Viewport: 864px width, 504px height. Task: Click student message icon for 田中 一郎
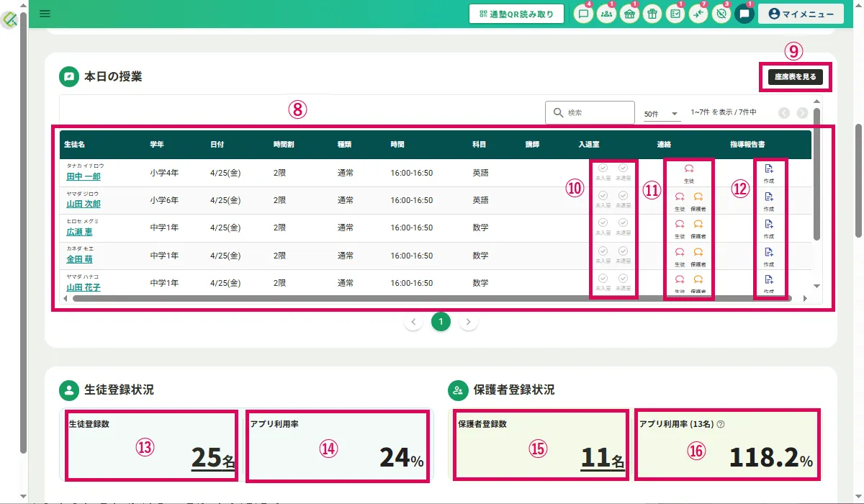[x=689, y=168]
